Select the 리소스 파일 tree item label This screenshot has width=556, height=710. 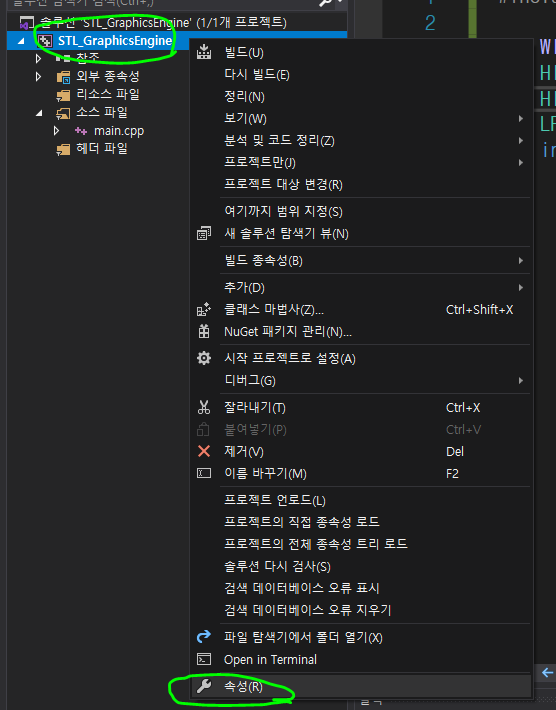pyautogui.click(x=108, y=95)
